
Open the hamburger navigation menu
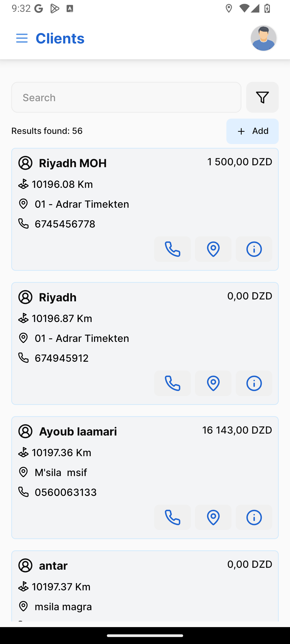pos(22,38)
